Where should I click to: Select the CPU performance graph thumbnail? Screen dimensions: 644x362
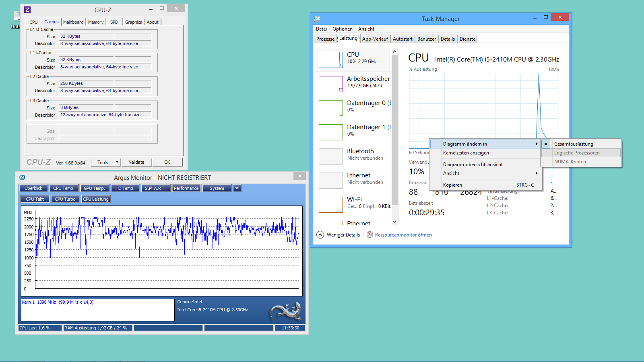point(331,60)
